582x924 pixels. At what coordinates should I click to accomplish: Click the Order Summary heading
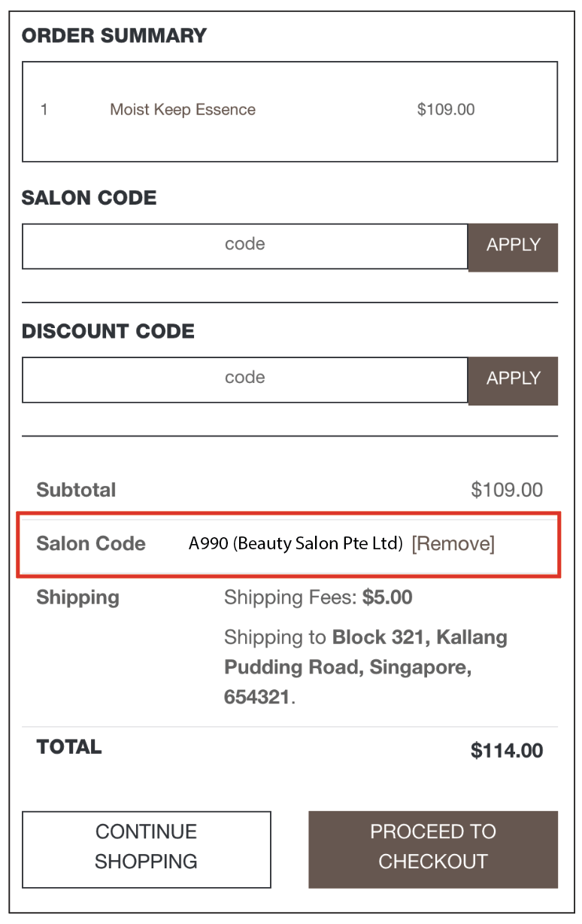coord(114,35)
